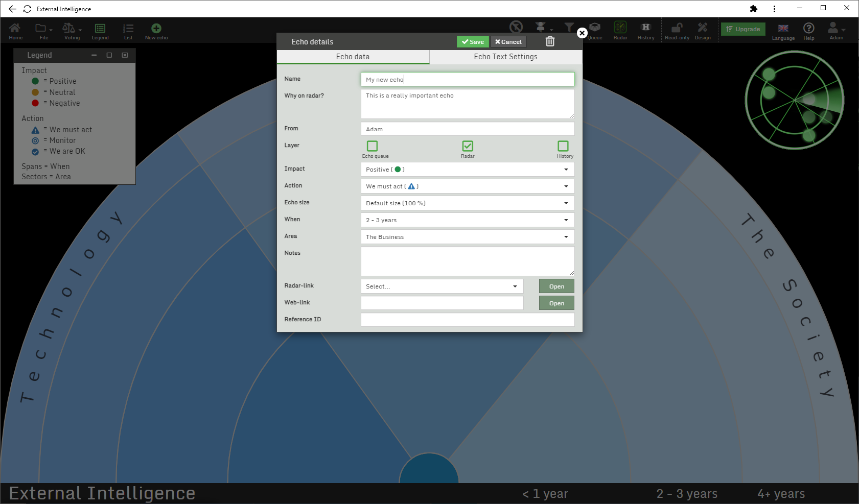This screenshot has height=504, width=859.
Task: Click the Web-link input field
Action: [x=442, y=303]
